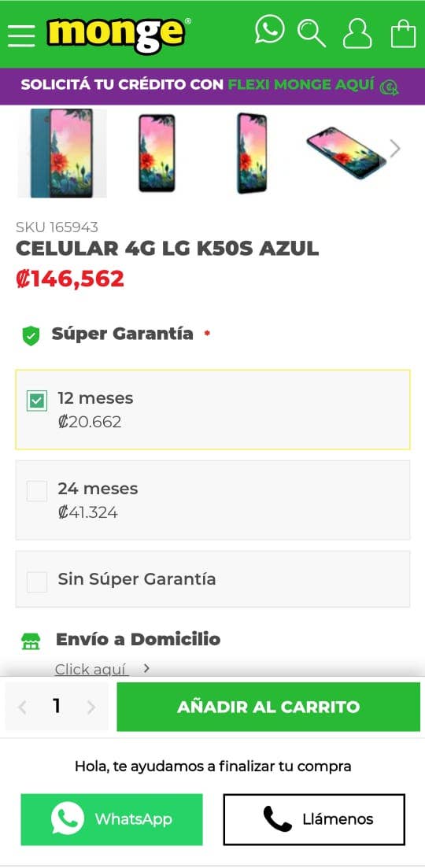Open the user account icon
Viewport: 425px width, 868px height.
coord(357,34)
